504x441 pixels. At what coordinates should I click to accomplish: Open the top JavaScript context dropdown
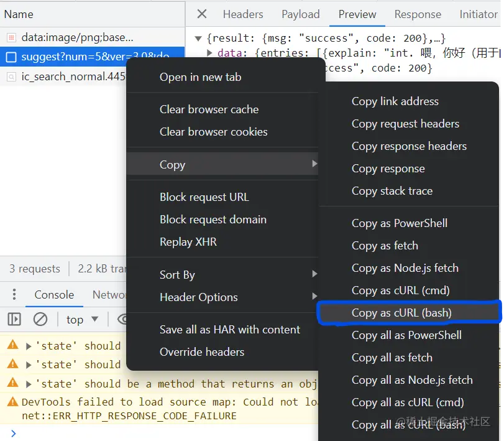click(81, 320)
